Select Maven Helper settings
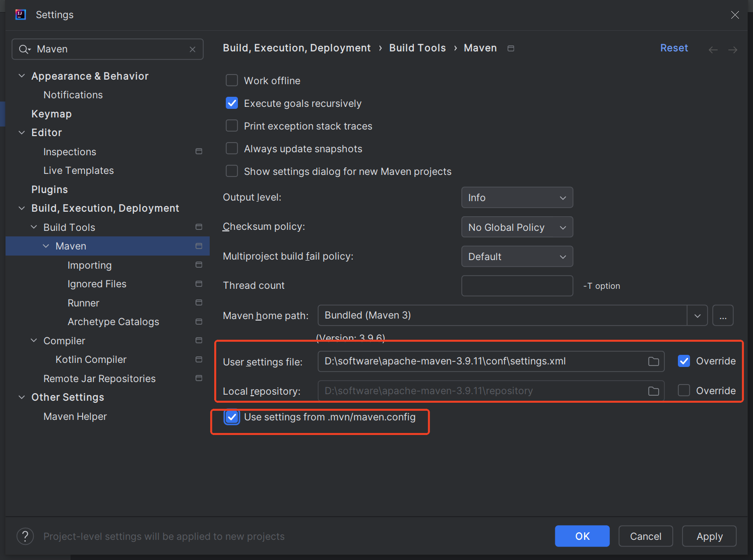Image resolution: width=753 pixels, height=560 pixels. point(75,416)
